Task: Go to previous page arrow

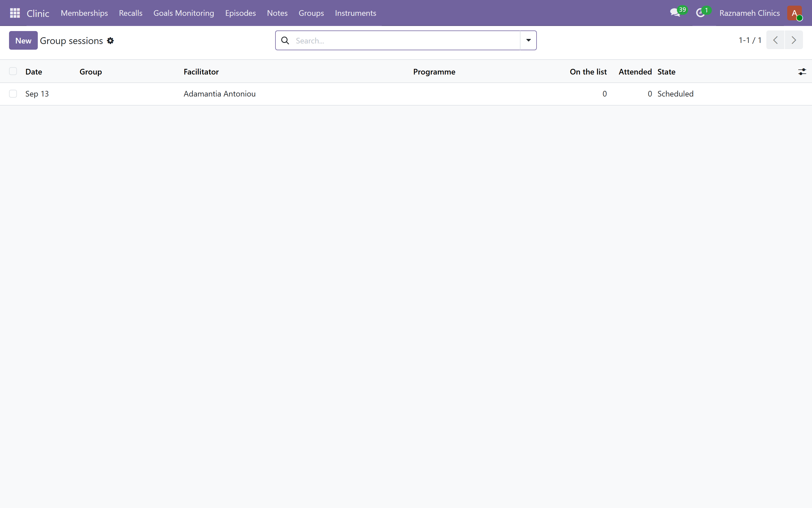Action: [775, 40]
